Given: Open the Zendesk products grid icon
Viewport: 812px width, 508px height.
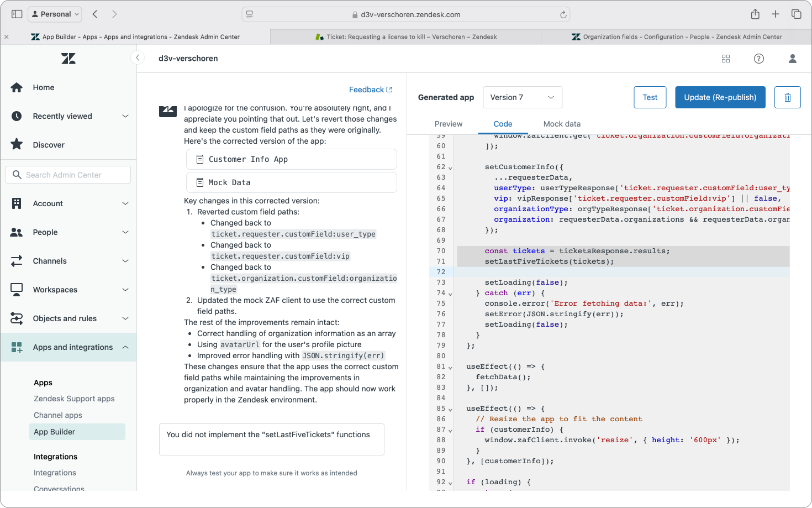Looking at the screenshot, I should (726, 59).
